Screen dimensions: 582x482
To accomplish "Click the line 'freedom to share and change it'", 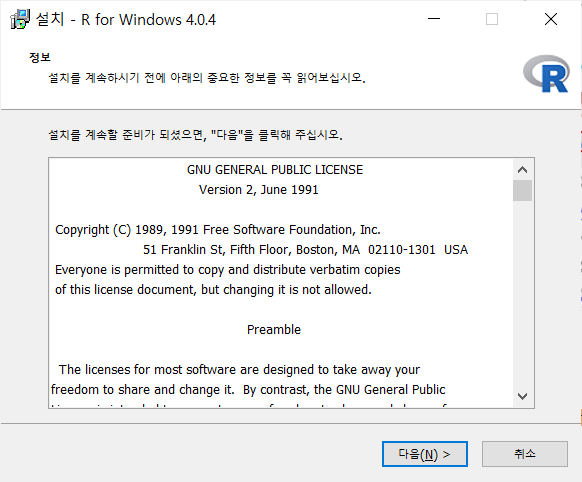I will pyautogui.click(x=248, y=390).
